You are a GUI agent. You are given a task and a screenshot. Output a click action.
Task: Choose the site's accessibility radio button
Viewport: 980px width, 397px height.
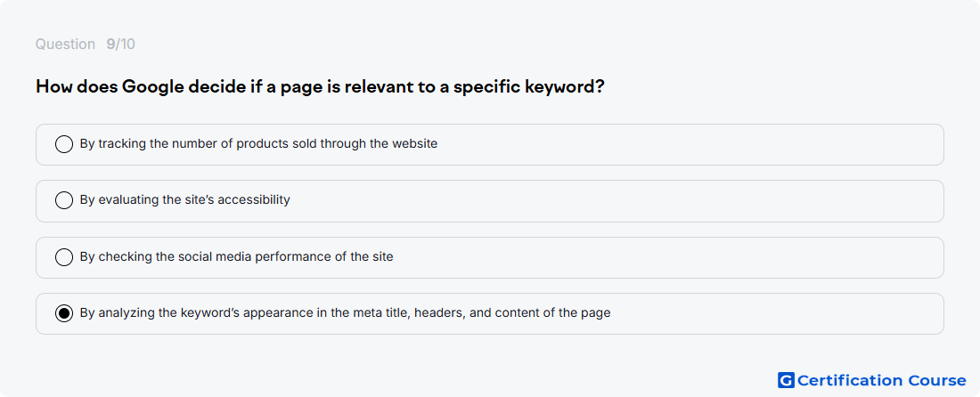[x=64, y=200]
